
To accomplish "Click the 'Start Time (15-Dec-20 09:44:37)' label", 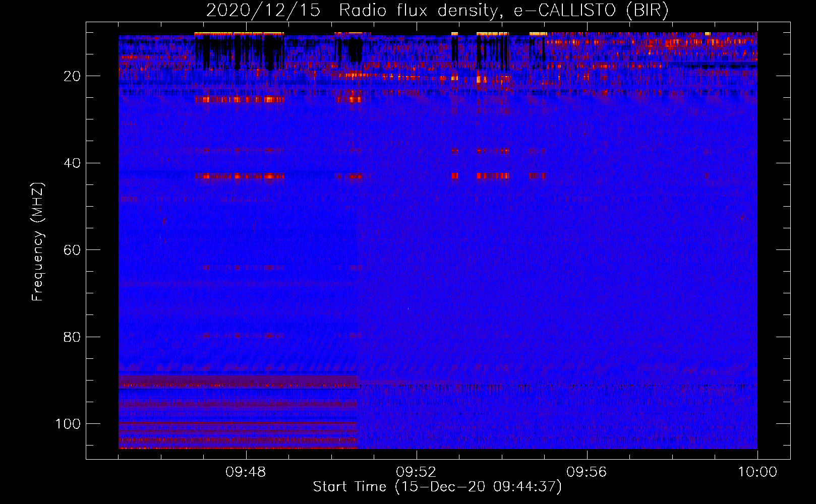I will pos(437,487).
